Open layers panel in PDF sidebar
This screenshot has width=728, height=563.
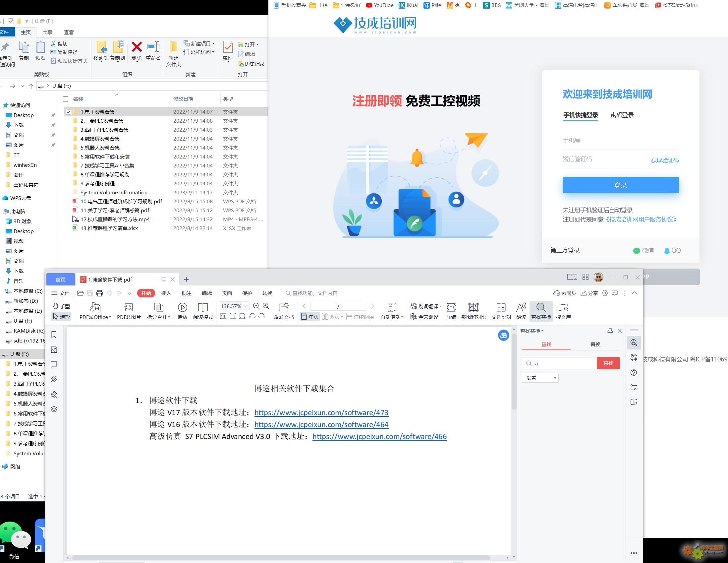pyautogui.click(x=54, y=409)
